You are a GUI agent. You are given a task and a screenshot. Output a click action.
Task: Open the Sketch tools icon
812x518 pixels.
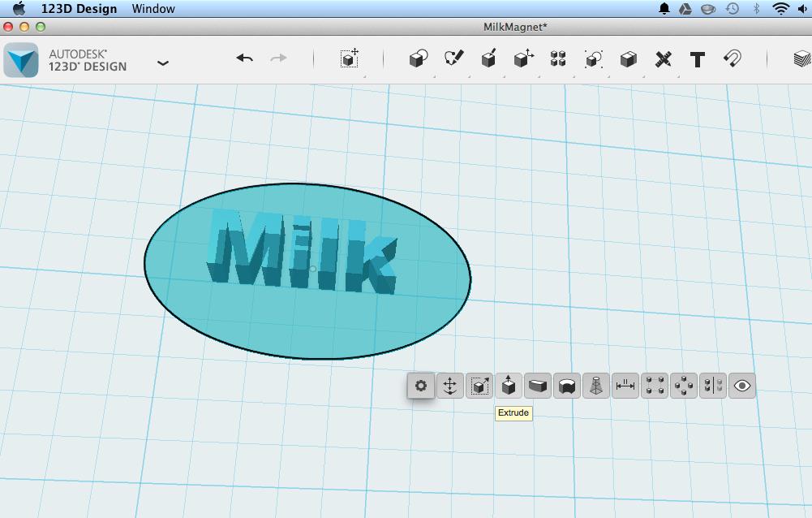click(453, 58)
